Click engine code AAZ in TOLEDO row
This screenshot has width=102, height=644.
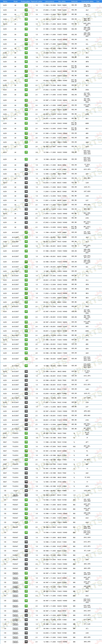(x=87, y=473)
